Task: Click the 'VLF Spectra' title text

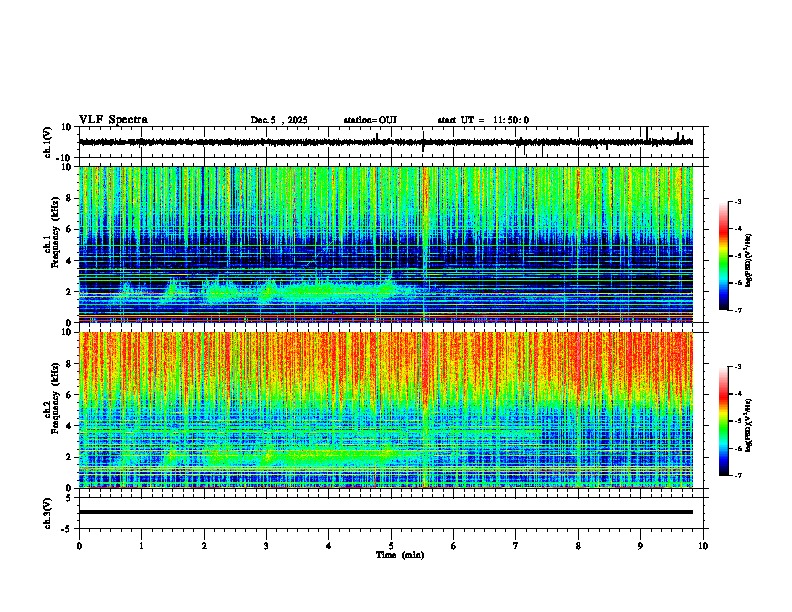Action: [113, 120]
